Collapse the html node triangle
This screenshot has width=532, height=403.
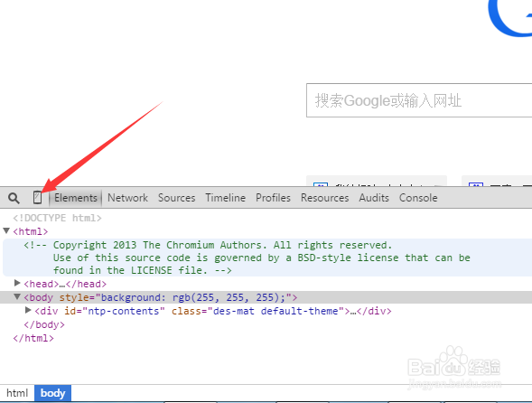point(6,231)
